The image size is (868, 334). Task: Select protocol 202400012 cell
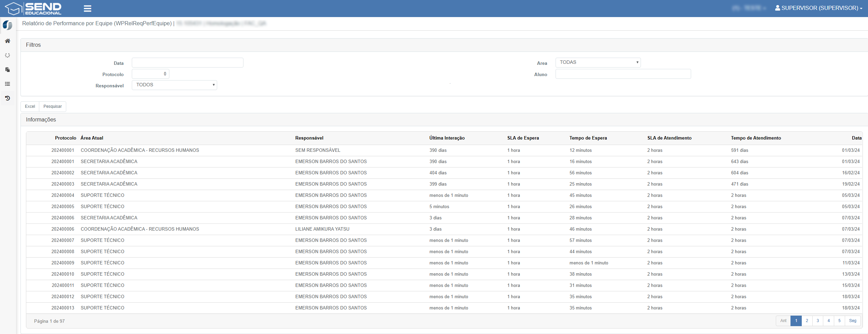[63, 297]
